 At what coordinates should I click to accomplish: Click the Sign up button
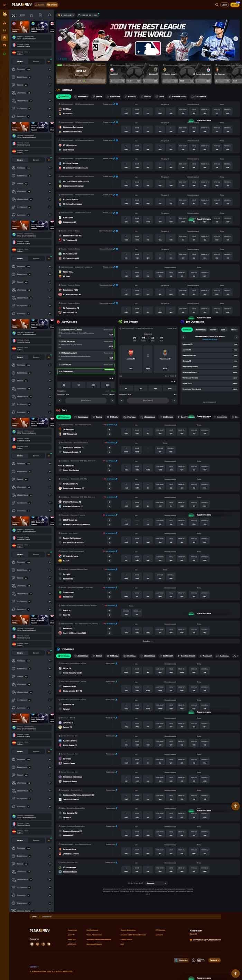235,5
